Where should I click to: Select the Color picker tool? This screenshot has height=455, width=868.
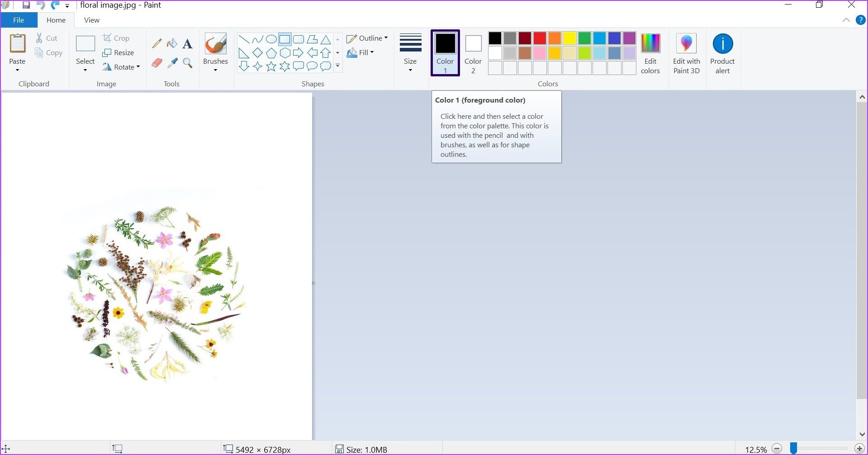click(x=172, y=63)
